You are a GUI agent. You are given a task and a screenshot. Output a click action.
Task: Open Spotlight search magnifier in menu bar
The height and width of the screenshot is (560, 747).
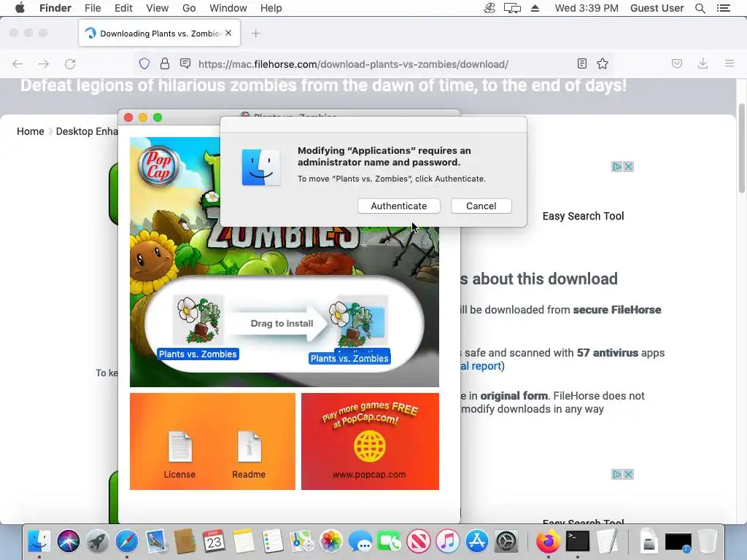point(700,8)
